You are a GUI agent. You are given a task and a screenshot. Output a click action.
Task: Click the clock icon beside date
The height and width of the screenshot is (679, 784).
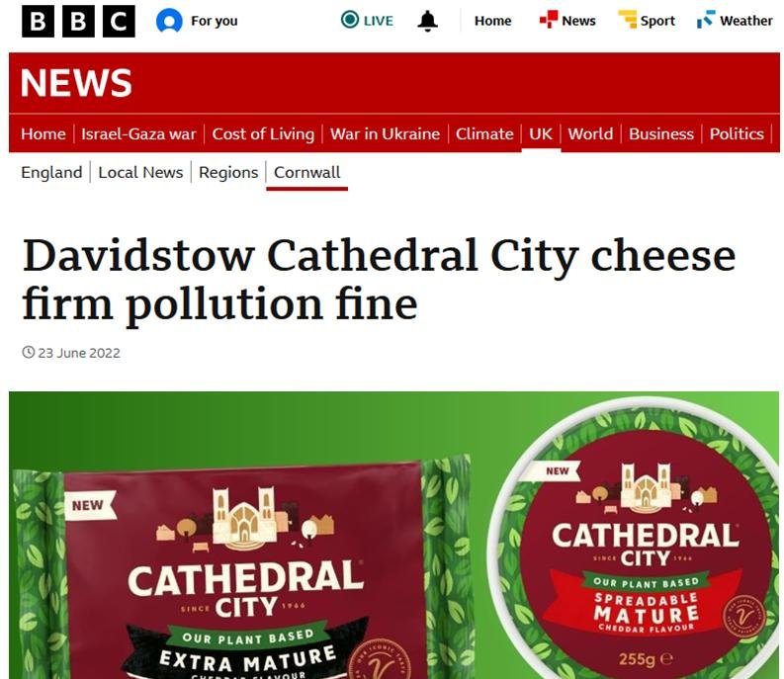(28, 352)
